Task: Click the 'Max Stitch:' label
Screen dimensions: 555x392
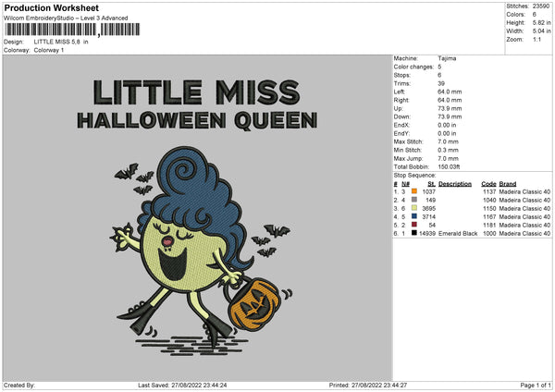Action: click(408, 141)
